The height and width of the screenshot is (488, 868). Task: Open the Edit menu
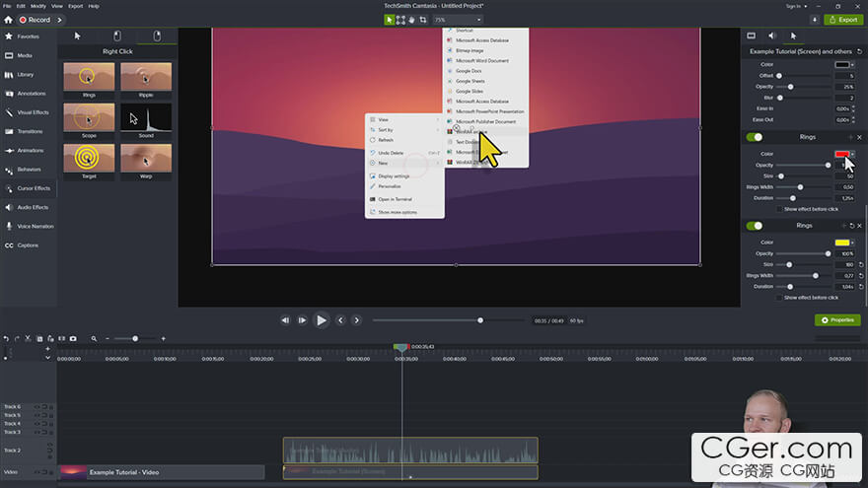click(21, 6)
